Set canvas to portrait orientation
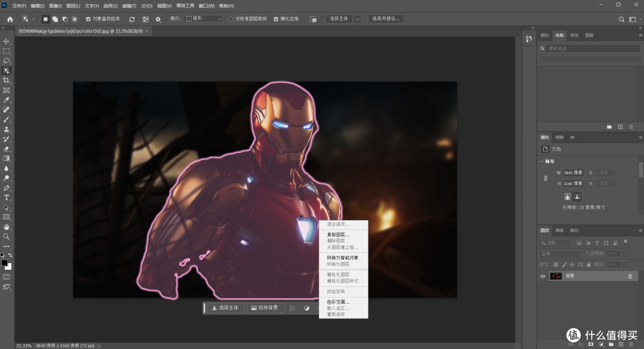Image resolution: width=644 pixels, height=349 pixels. click(567, 196)
